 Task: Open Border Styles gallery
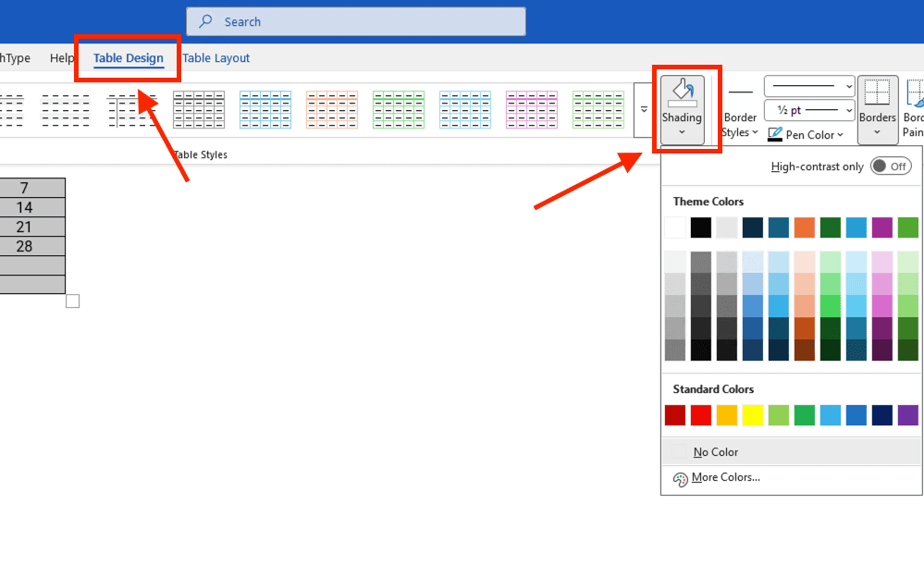point(740,112)
